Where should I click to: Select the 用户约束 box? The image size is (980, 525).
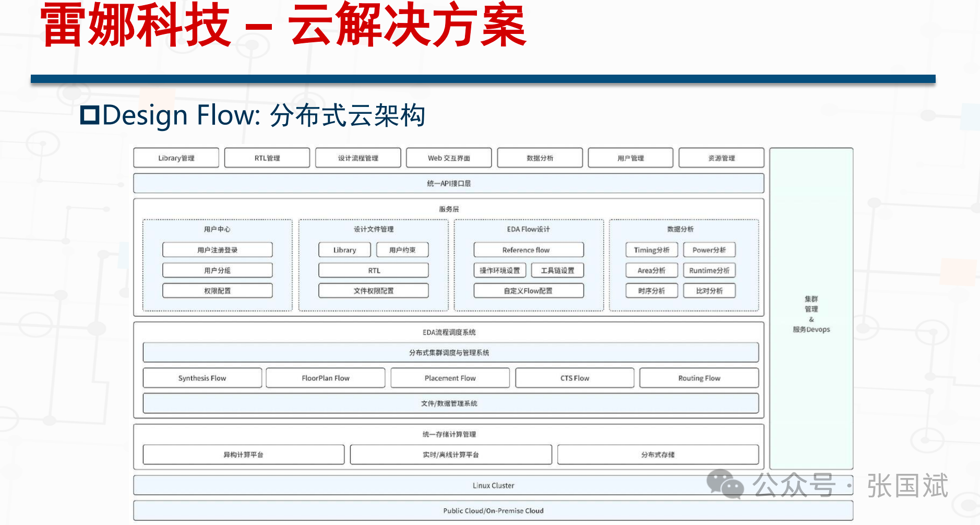(x=402, y=250)
